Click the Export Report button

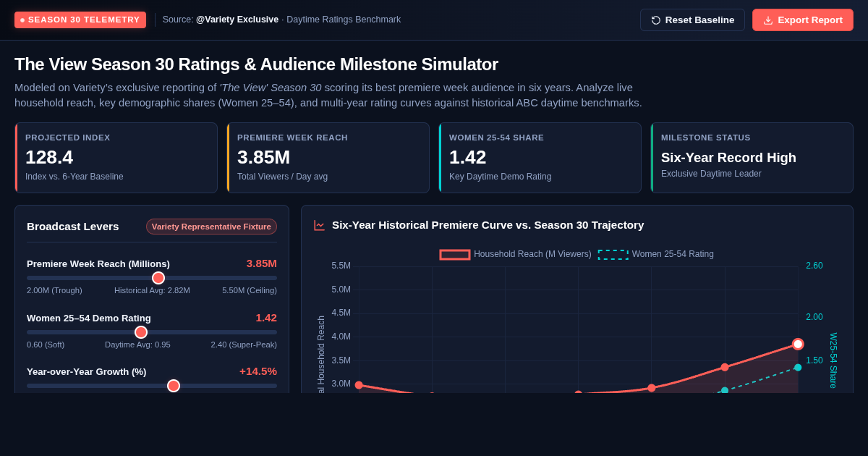point(803,20)
